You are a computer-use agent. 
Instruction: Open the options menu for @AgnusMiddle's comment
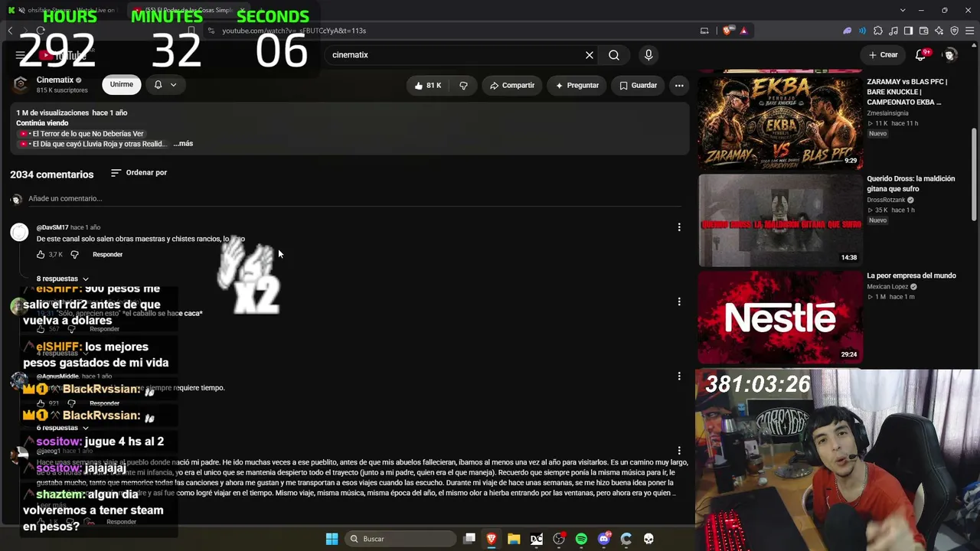(x=679, y=376)
